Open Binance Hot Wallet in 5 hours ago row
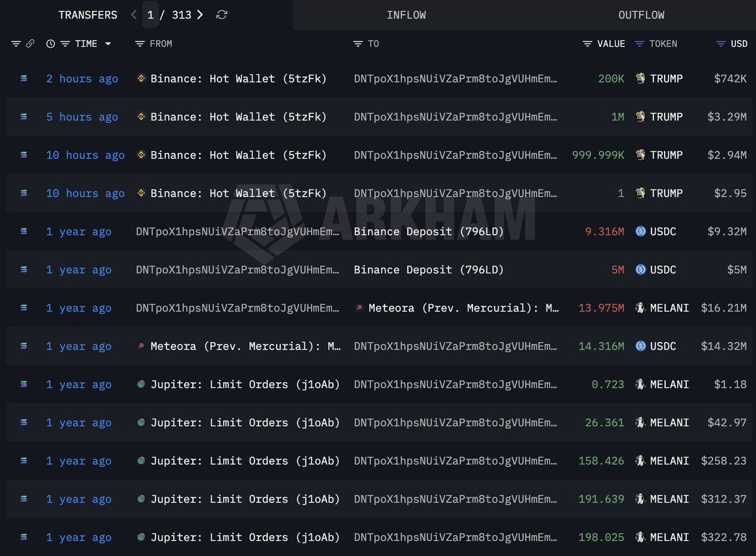 click(239, 116)
